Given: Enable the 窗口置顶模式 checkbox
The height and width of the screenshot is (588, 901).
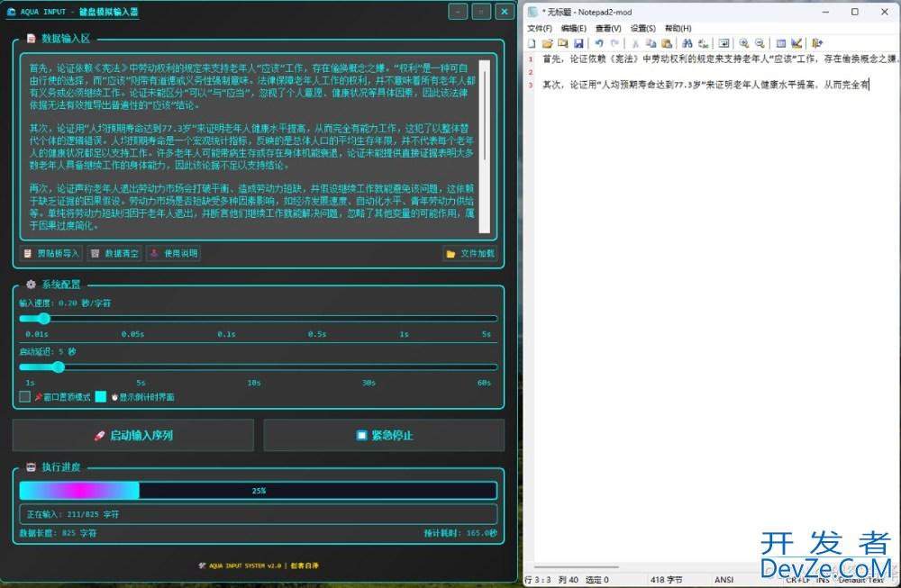Looking at the screenshot, I should [25, 396].
